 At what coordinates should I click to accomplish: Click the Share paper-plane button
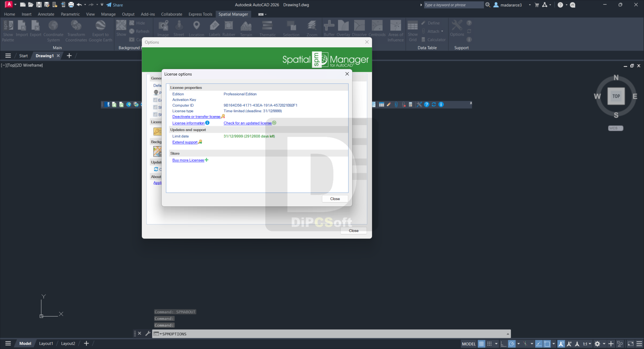pyautogui.click(x=114, y=5)
